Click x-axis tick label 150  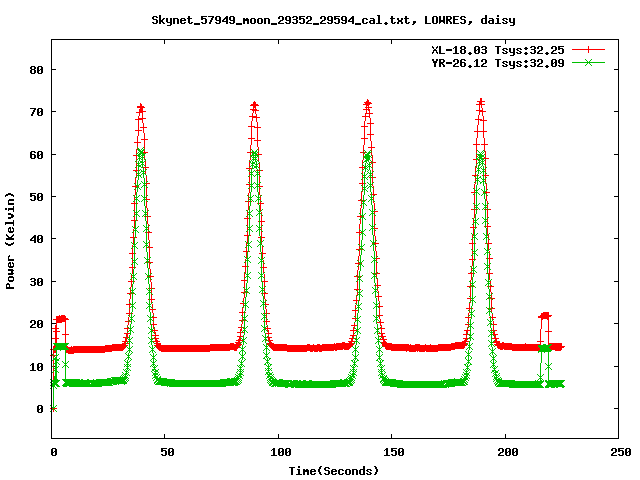(394, 452)
